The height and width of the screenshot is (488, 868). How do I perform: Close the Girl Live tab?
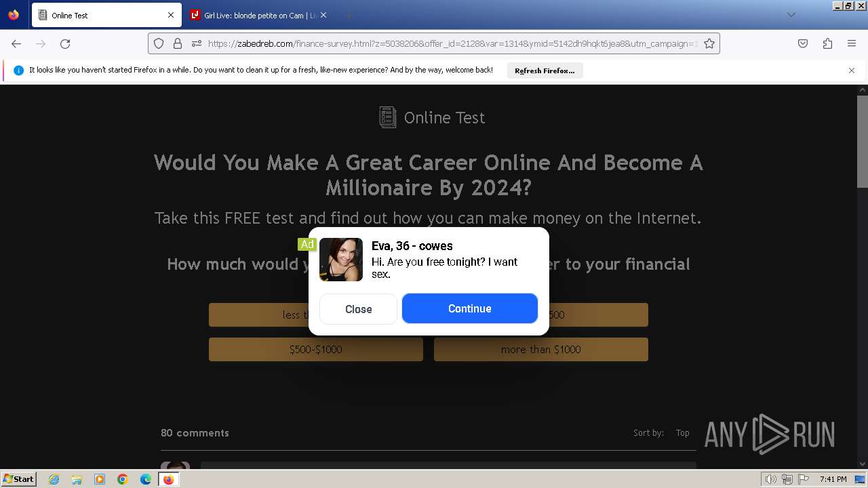coord(323,15)
